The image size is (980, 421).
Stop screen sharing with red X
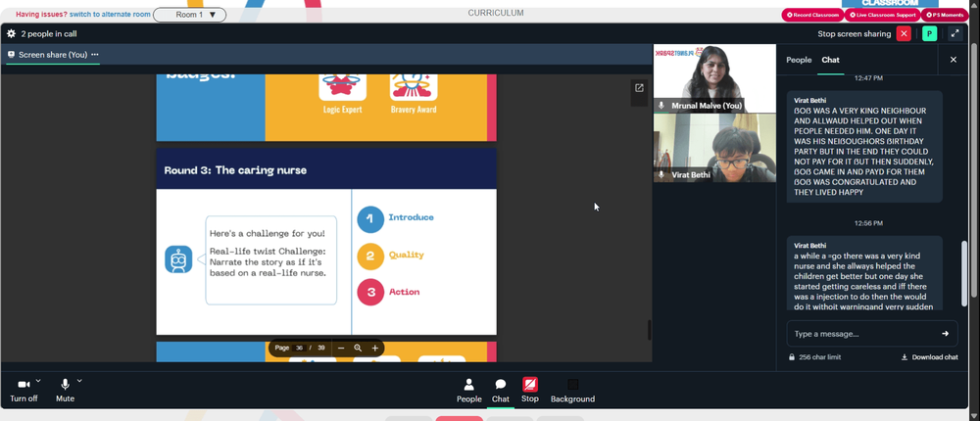pyautogui.click(x=904, y=33)
